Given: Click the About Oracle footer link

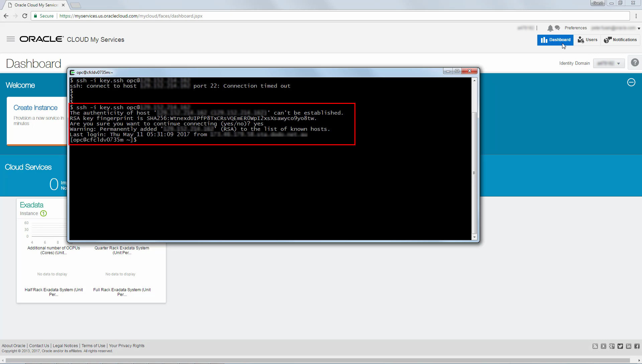Looking at the screenshot, I should pyautogui.click(x=13, y=346).
